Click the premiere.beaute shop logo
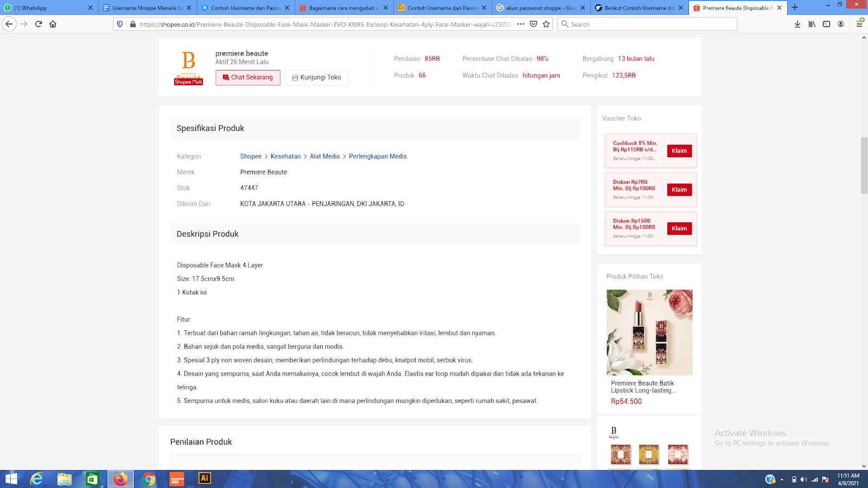The image size is (868, 488). tap(188, 68)
